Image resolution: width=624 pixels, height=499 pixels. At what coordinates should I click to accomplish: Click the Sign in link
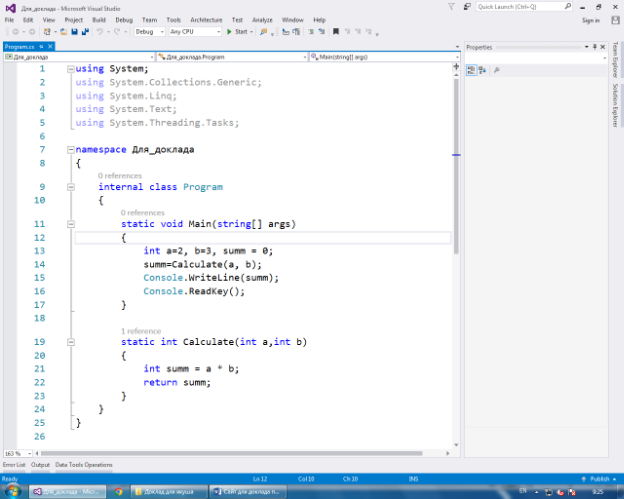point(590,20)
